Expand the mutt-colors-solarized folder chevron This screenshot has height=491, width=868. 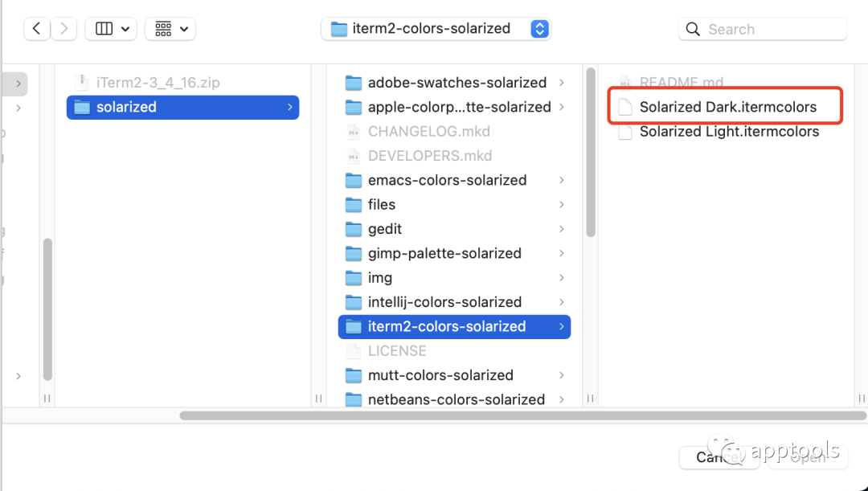[x=561, y=375]
